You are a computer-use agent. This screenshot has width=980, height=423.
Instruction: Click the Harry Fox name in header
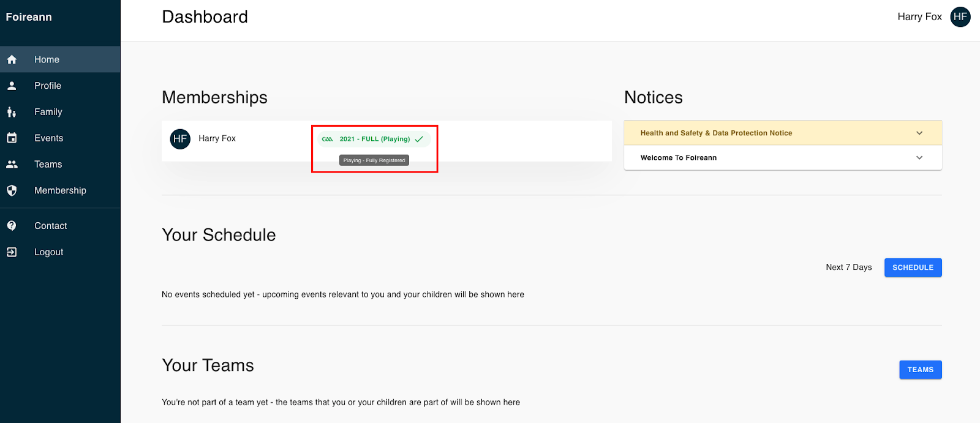click(919, 17)
